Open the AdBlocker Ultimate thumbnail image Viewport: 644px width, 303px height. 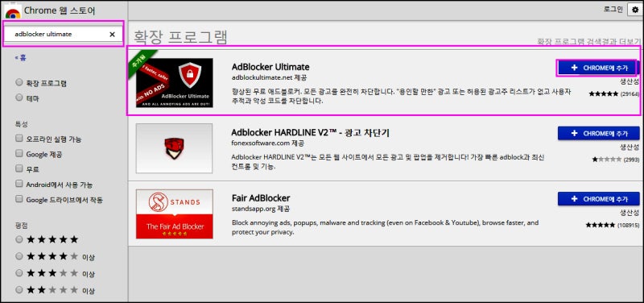175,83
